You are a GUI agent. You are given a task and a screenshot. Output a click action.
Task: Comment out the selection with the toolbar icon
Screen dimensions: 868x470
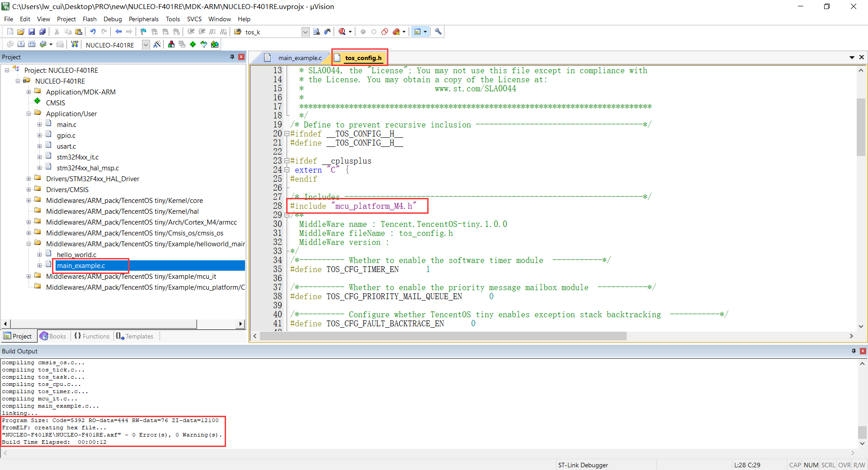pos(212,32)
